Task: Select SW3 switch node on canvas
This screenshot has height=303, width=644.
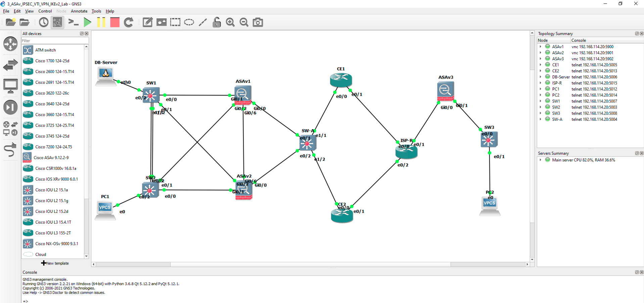Action: tap(489, 140)
